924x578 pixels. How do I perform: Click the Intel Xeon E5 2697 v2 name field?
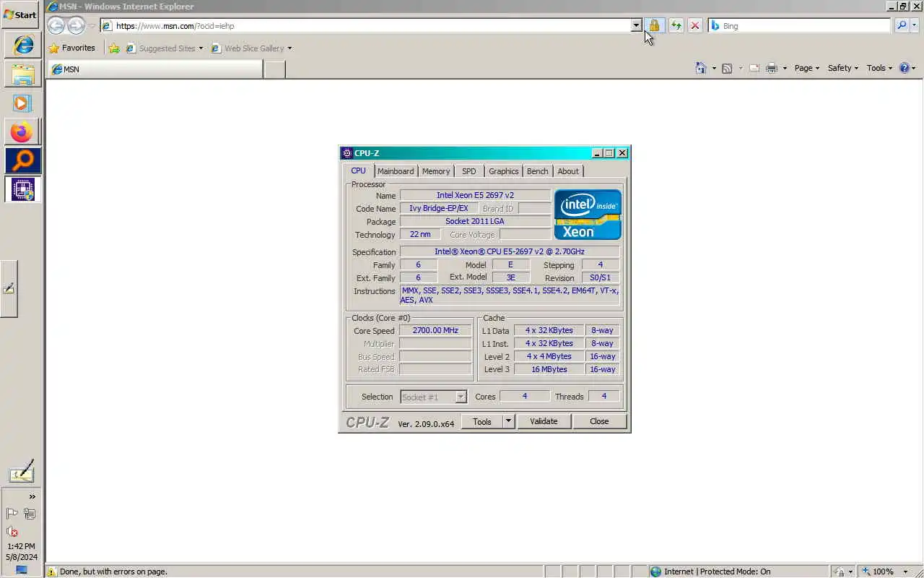point(475,195)
